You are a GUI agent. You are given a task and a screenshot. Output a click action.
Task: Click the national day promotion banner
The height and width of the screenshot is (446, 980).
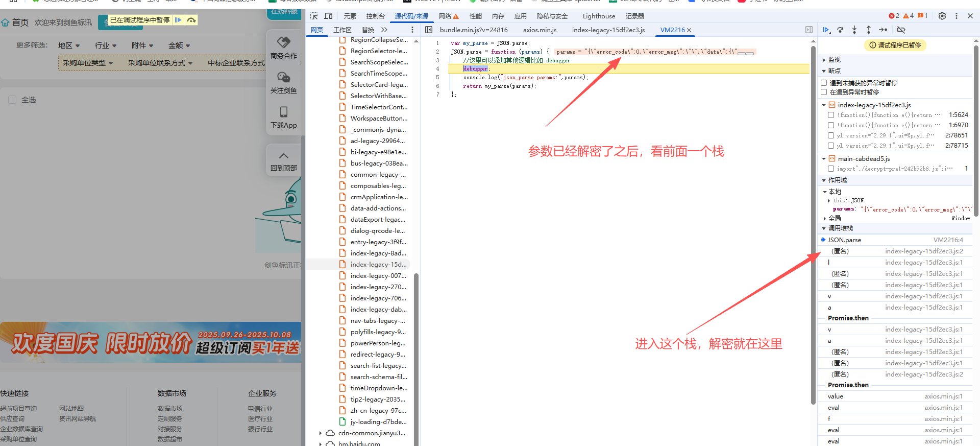(151, 342)
